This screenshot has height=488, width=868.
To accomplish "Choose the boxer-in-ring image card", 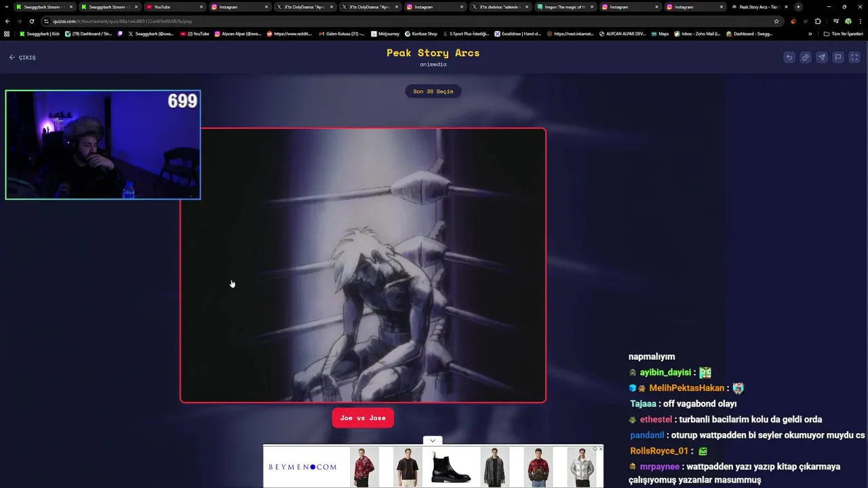I will click(363, 265).
